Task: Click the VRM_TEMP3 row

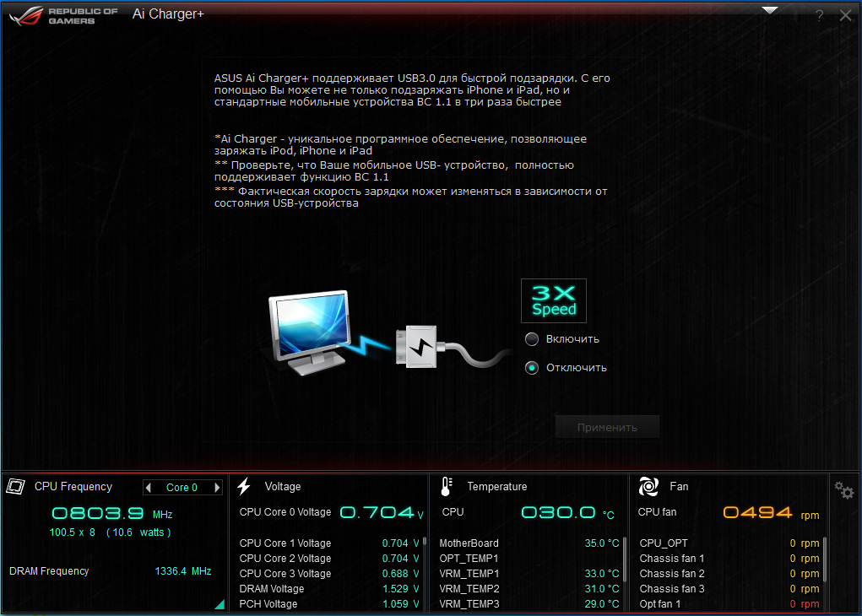Action: (x=529, y=604)
